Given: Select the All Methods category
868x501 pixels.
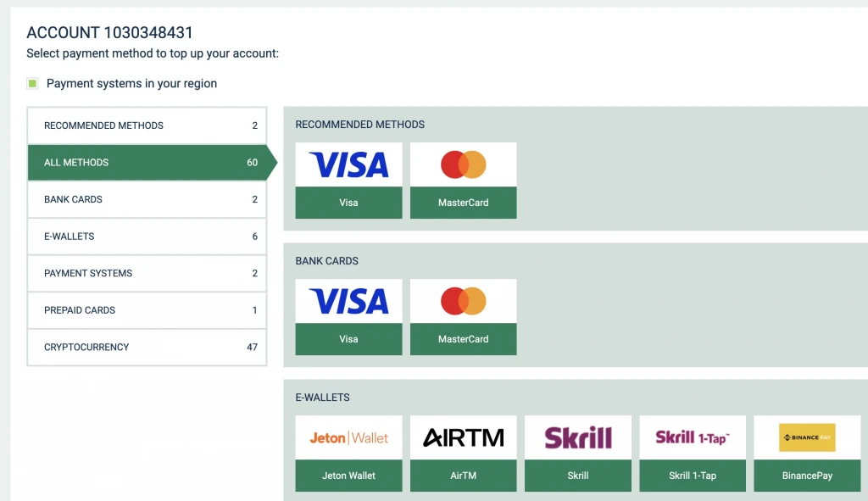Looking at the screenshot, I should [x=147, y=162].
